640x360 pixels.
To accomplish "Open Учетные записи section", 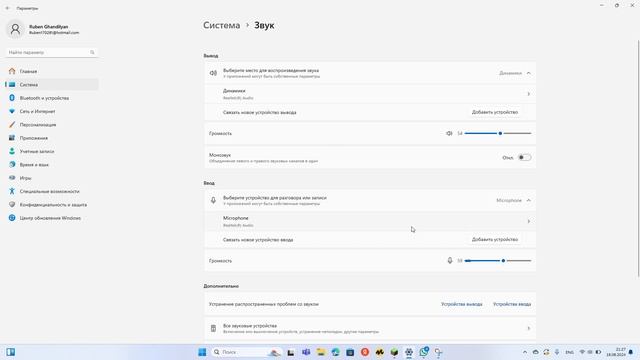I will pos(37,151).
